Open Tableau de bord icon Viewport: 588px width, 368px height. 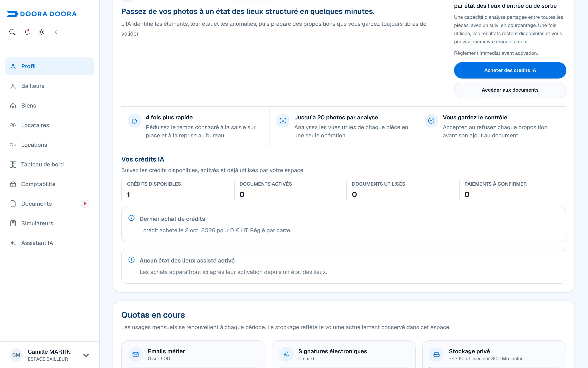[x=13, y=165]
